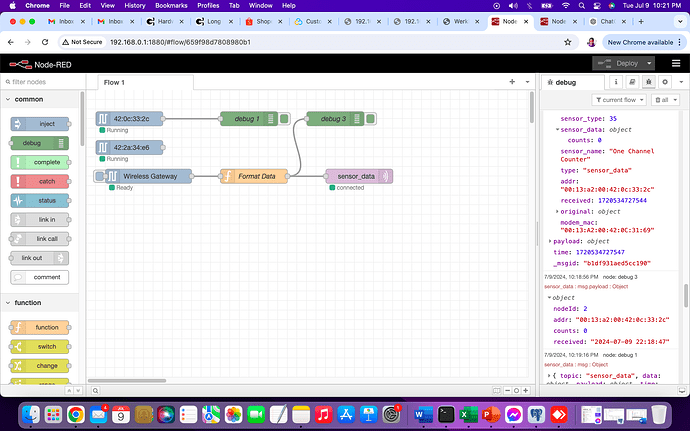
Task: Add a new flow with plus icon
Action: coord(512,82)
